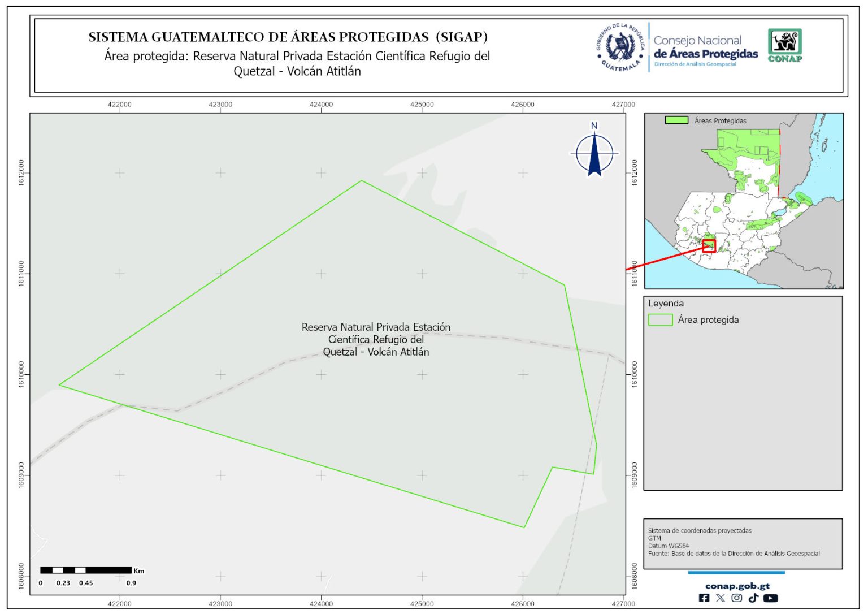Click the Facebook icon
Viewport: 868px width, 614px height.
[704, 598]
